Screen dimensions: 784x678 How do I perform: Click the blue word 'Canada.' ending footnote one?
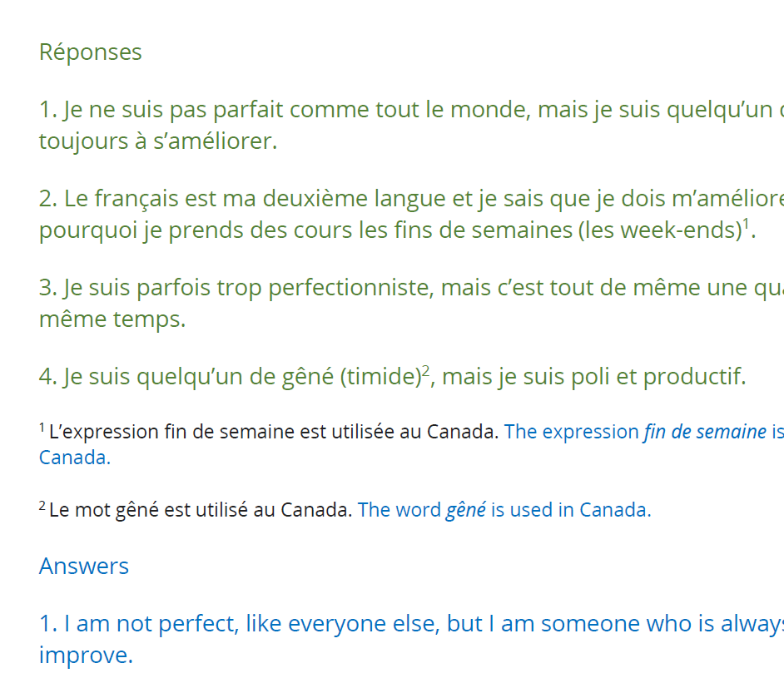75,458
